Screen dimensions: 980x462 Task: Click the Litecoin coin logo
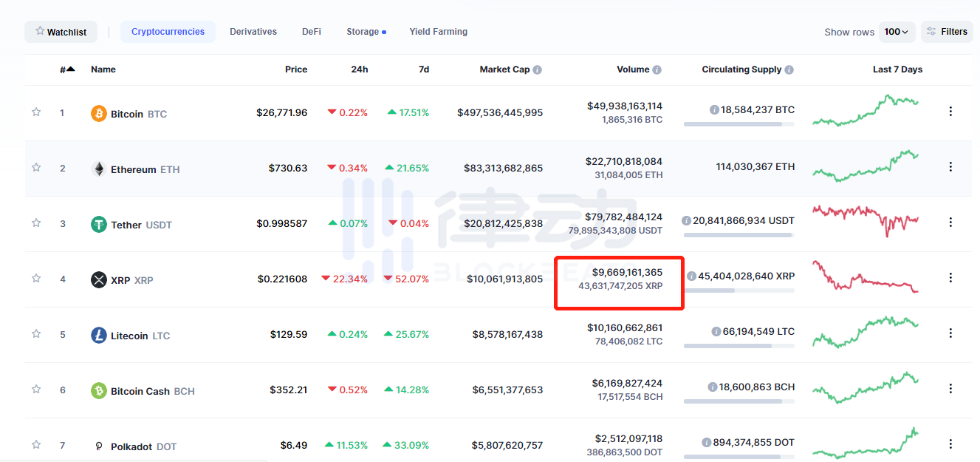point(99,335)
